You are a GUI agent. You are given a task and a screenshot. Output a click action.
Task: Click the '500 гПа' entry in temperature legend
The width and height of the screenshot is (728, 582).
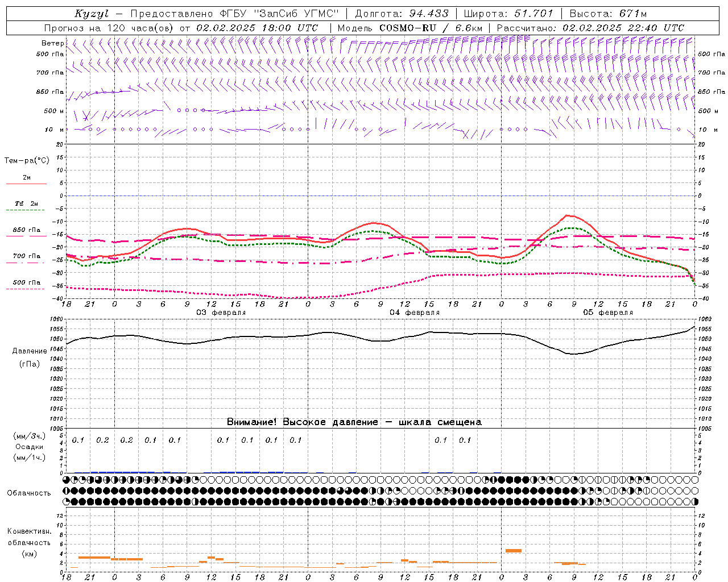coord(27,282)
